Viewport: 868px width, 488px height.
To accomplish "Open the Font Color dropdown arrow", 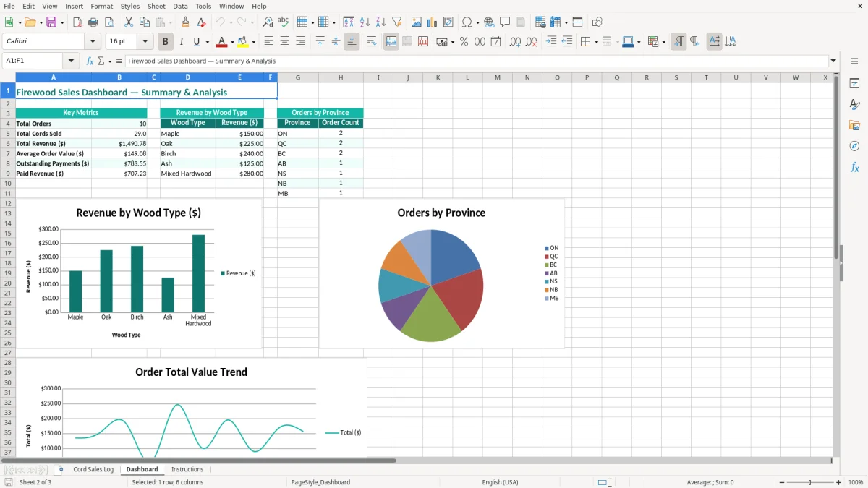I will [231, 42].
